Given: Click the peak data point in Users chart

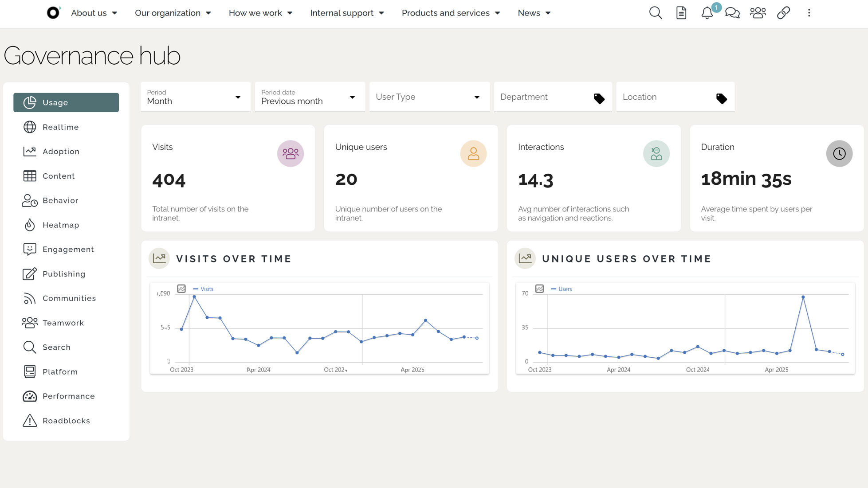Looking at the screenshot, I should pos(803,297).
